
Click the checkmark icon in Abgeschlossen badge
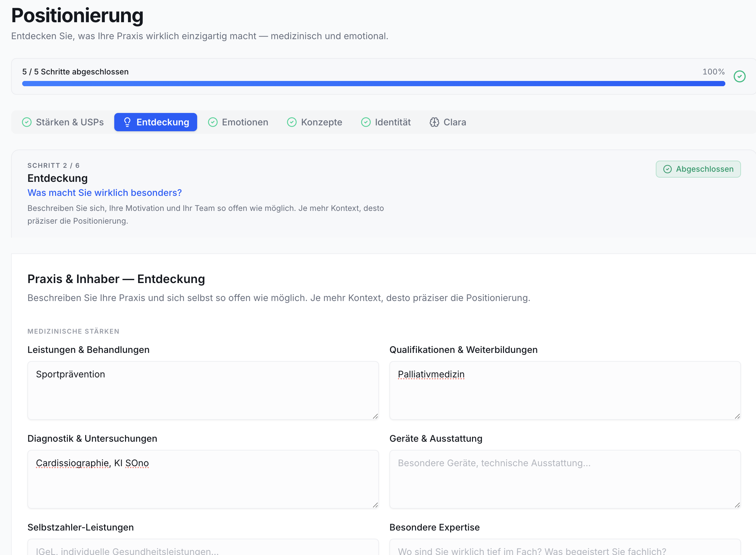tap(667, 169)
